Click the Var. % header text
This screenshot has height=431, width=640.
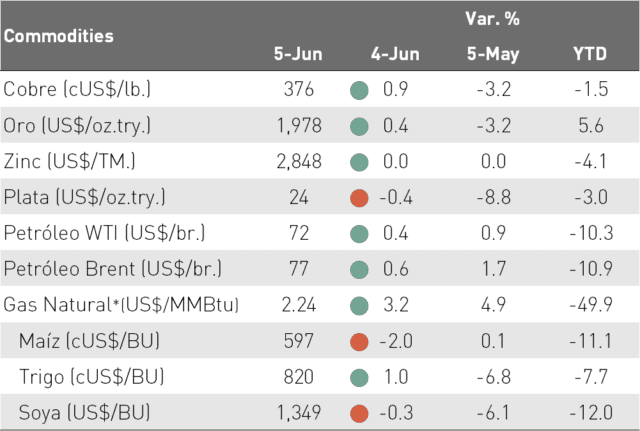[x=492, y=19]
